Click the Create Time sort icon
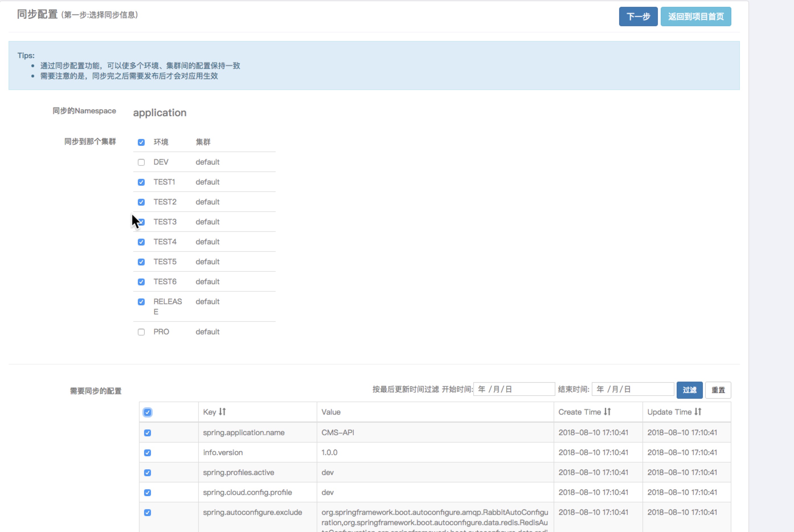Viewport: 794px width, 532px height. tap(607, 412)
